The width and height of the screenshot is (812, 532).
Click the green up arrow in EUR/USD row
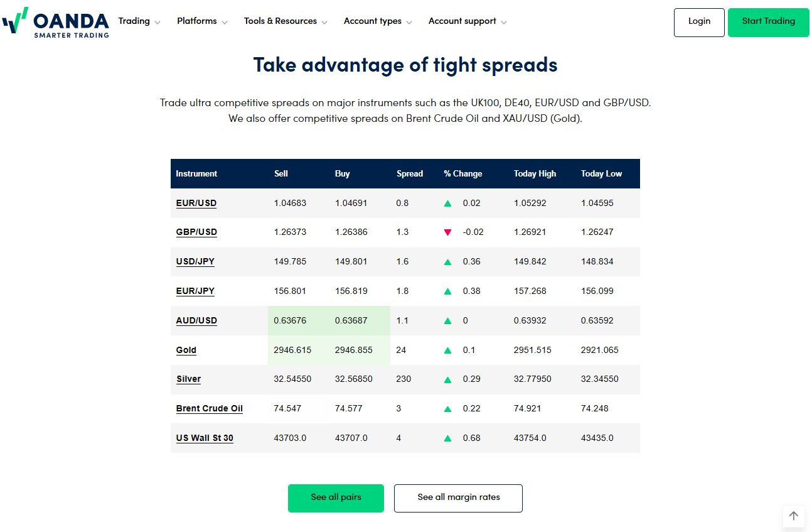pyautogui.click(x=447, y=204)
